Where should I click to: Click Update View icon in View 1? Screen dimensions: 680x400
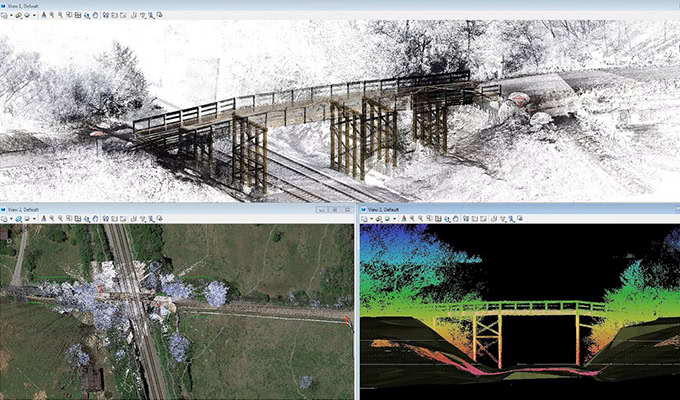point(43,15)
